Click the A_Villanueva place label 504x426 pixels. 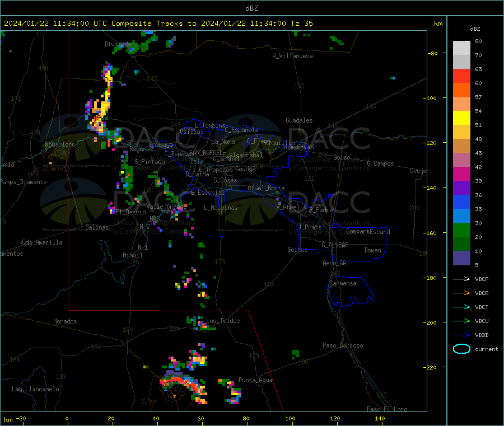coord(292,56)
